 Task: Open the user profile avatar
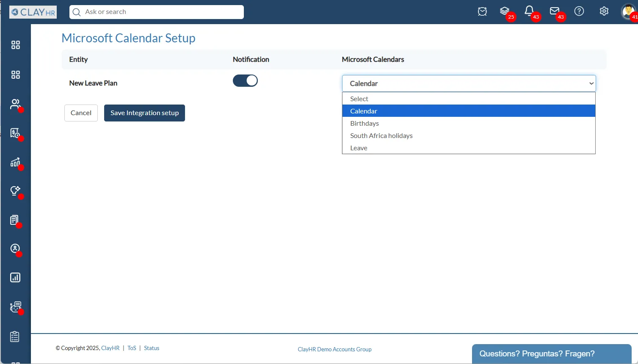(x=628, y=11)
